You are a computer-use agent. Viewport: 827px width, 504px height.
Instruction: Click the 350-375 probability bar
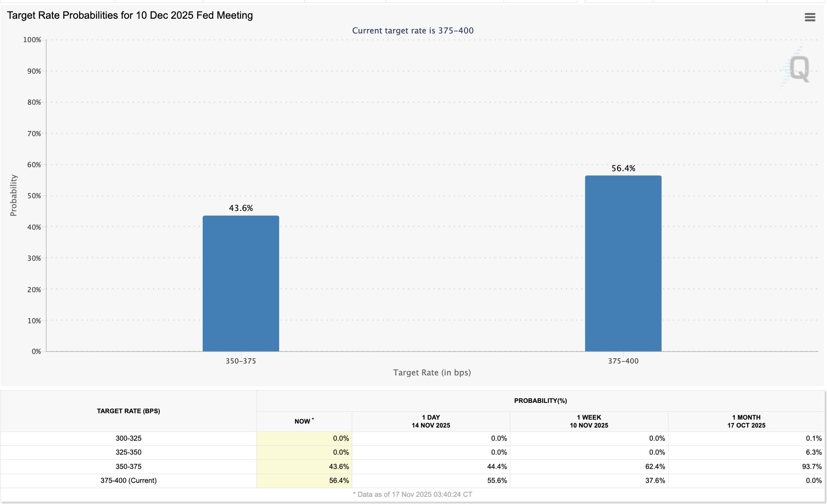241,283
